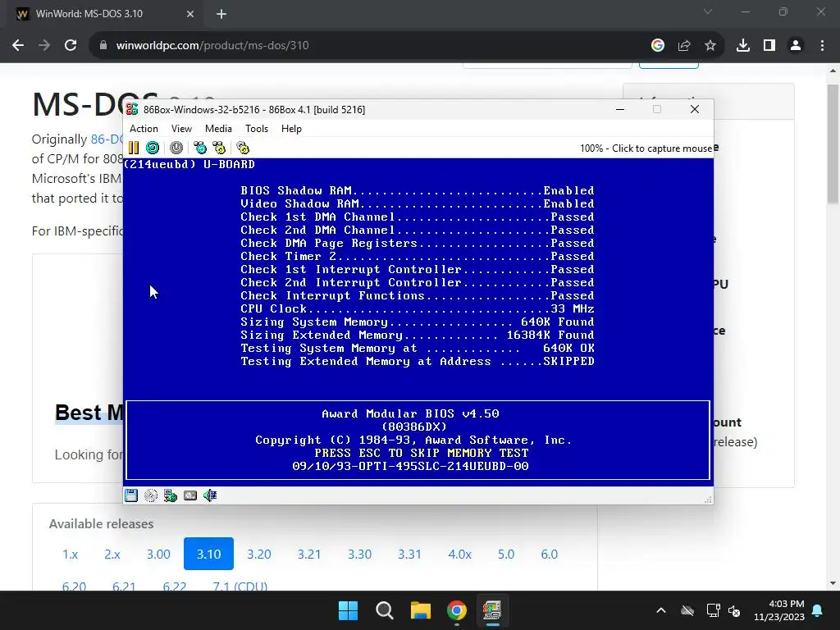This screenshot has height=630, width=840.
Task: Open Windows taskbar search
Action: (x=384, y=610)
